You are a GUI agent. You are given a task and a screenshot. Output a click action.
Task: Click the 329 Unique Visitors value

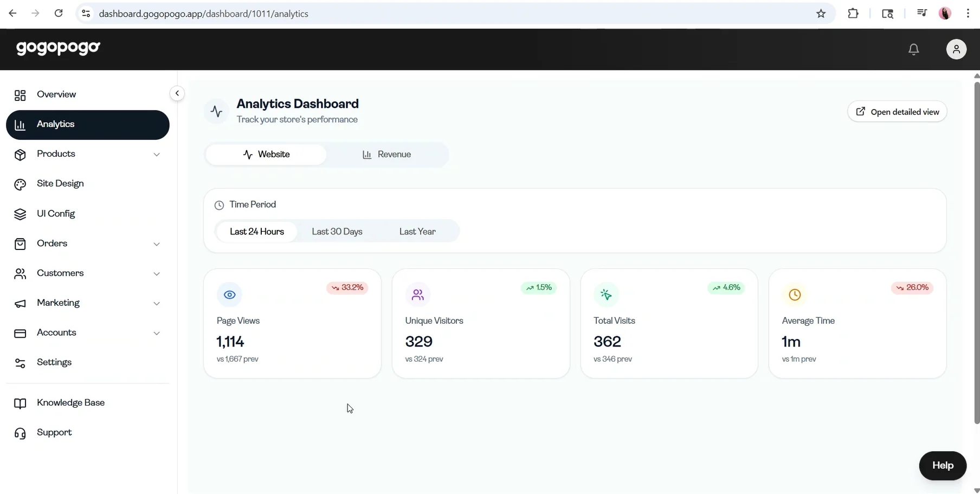(419, 342)
